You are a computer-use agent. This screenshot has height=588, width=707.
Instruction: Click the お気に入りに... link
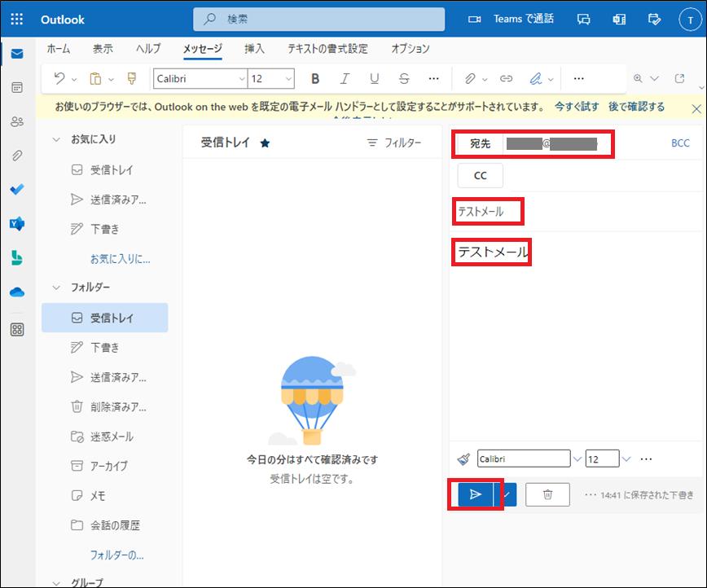[121, 259]
